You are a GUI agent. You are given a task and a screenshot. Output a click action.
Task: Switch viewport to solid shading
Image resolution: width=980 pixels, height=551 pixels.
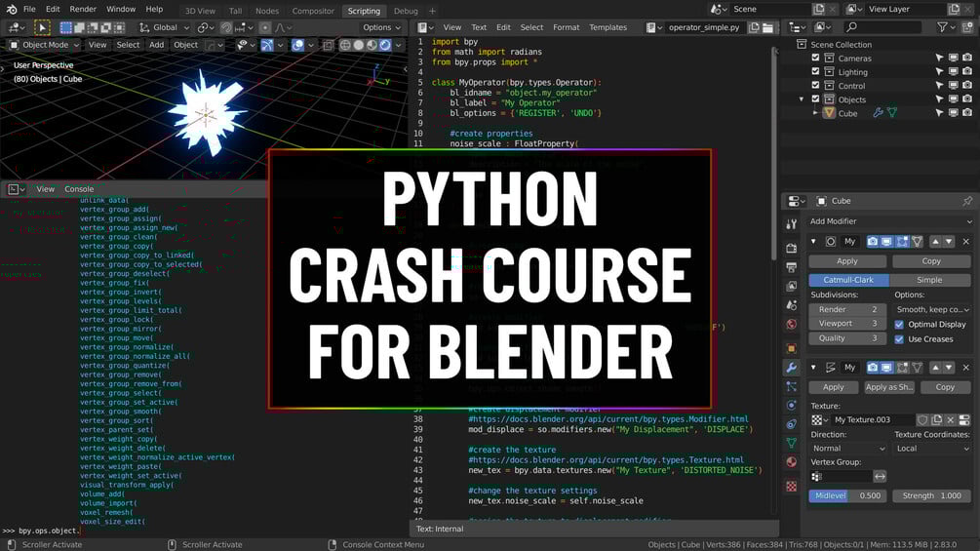(x=359, y=45)
